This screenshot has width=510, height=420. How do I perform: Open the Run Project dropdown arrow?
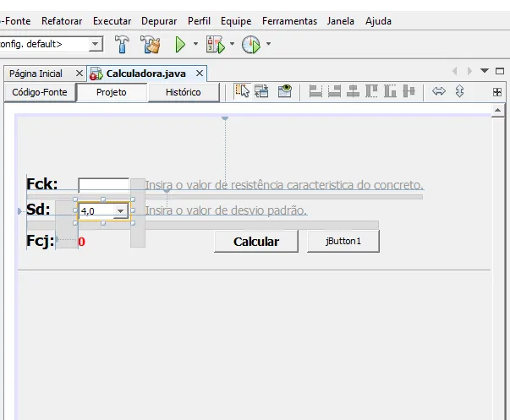pos(195,44)
